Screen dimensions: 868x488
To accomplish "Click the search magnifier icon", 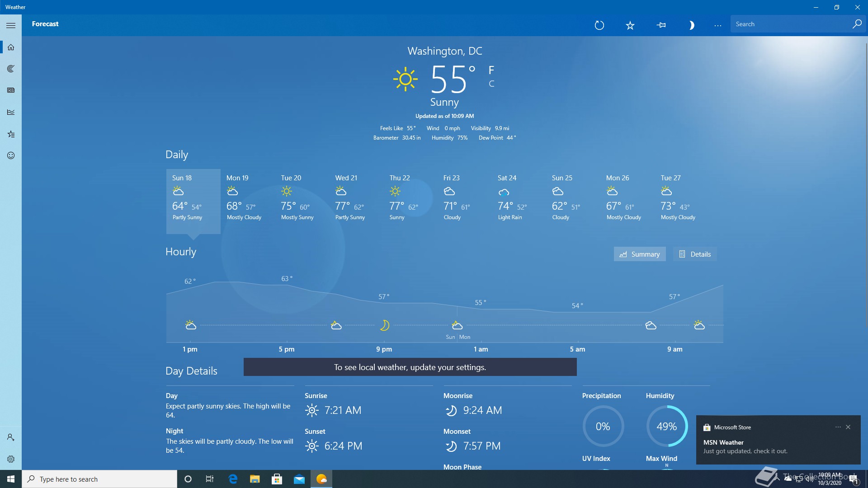I will click(x=857, y=24).
